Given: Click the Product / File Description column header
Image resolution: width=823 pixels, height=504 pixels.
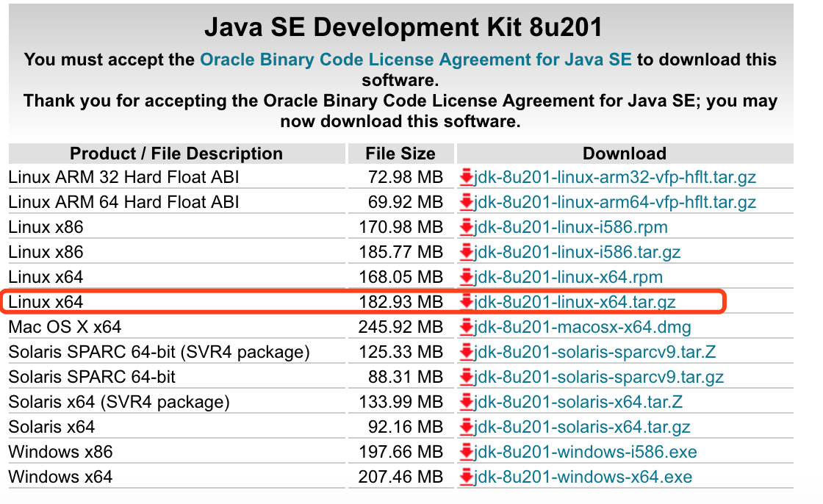Looking at the screenshot, I should point(176,154).
